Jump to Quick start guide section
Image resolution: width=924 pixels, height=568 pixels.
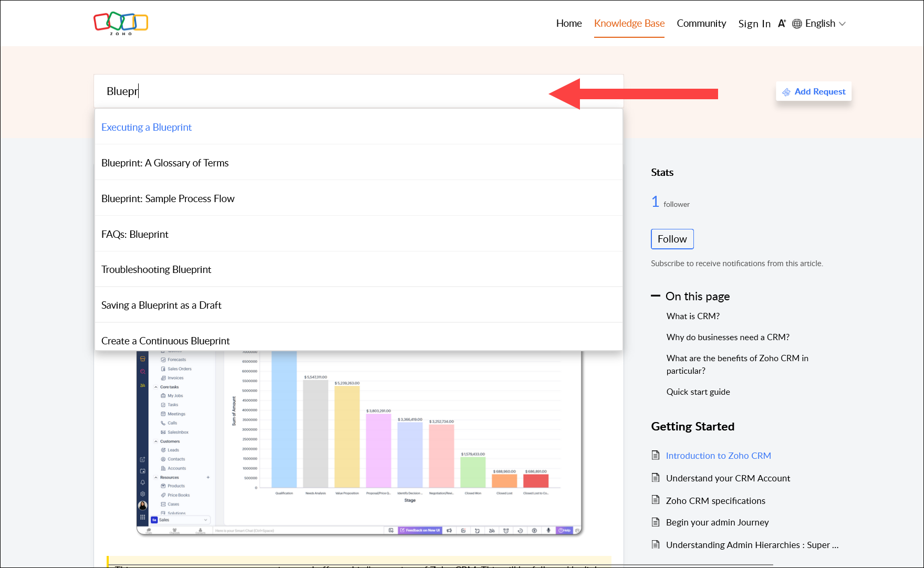698,392
